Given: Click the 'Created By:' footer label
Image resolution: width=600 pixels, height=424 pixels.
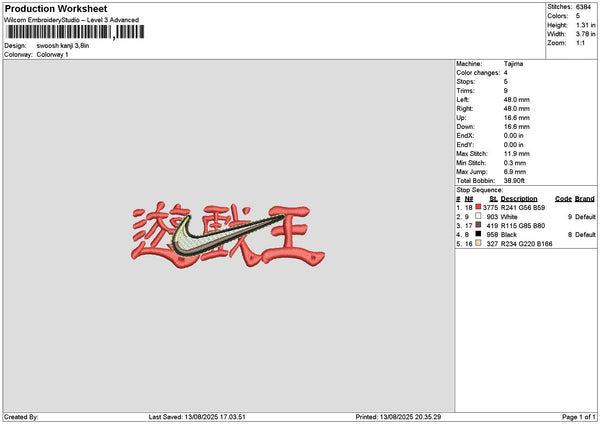Looking at the screenshot, I should [x=21, y=417].
